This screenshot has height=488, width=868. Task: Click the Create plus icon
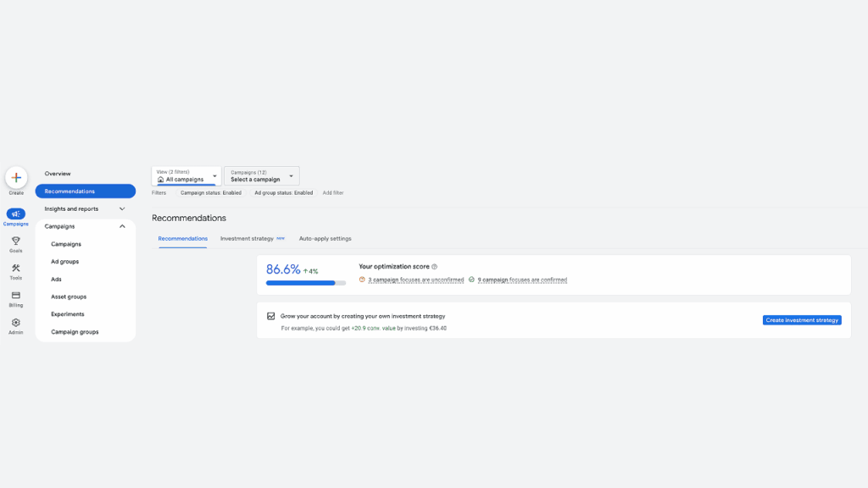(16, 178)
